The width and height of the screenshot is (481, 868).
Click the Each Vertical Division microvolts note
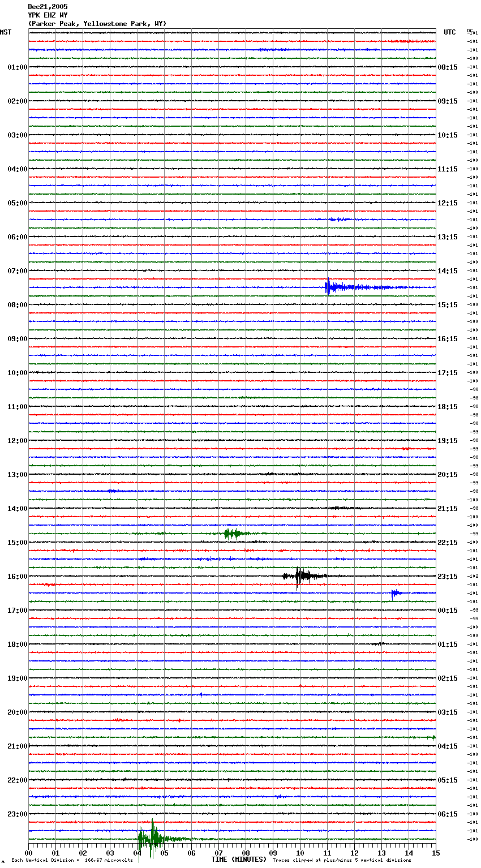pyautogui.click(x=72, y=860)
